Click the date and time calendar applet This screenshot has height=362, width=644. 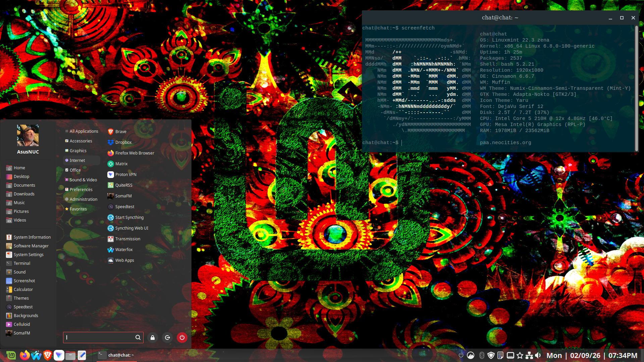coord(592,355)
